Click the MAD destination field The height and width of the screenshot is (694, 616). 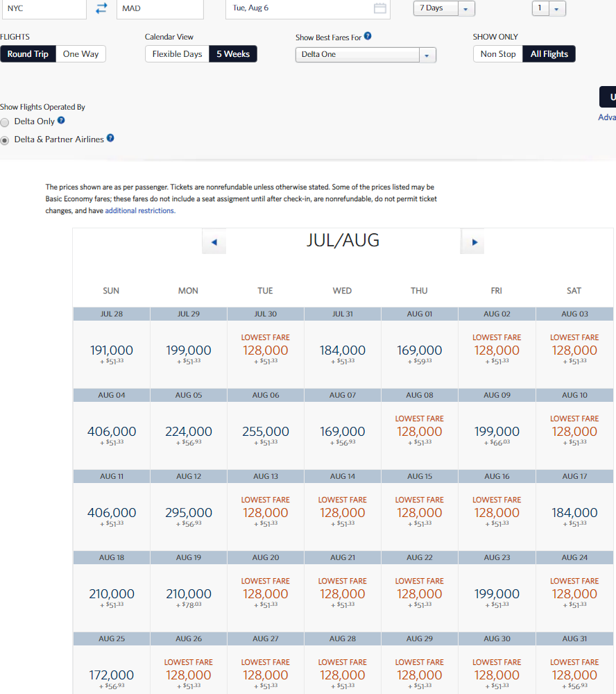pos(160,9)
